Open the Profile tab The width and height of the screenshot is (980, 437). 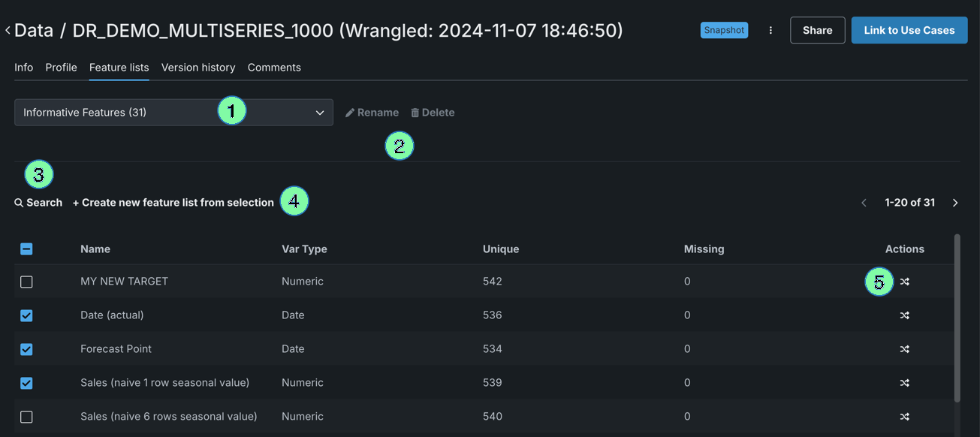click(61, 68)
